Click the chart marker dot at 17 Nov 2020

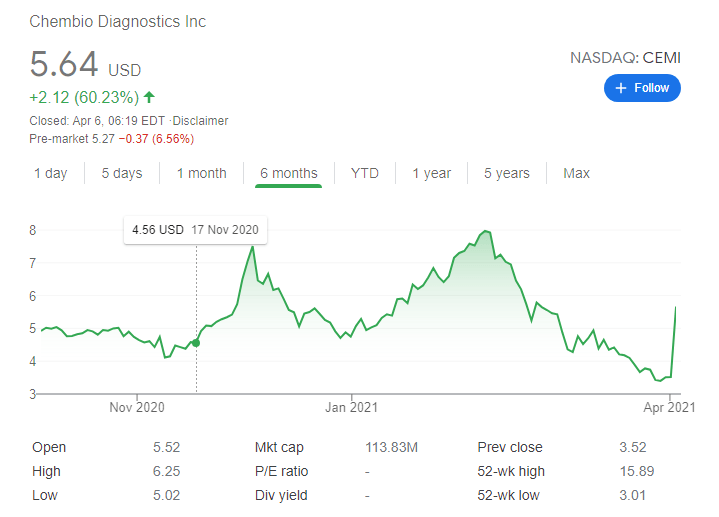pos(196,343)
